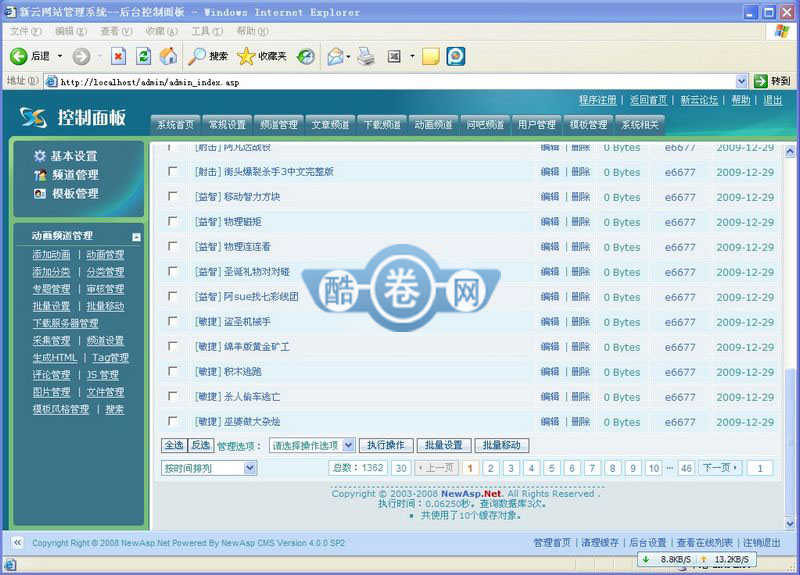The width and height of the screenshot is (800, 575).
Task: Click the yellow note toolbar icon
Action: pyautogui.click(x=431, y=56)
